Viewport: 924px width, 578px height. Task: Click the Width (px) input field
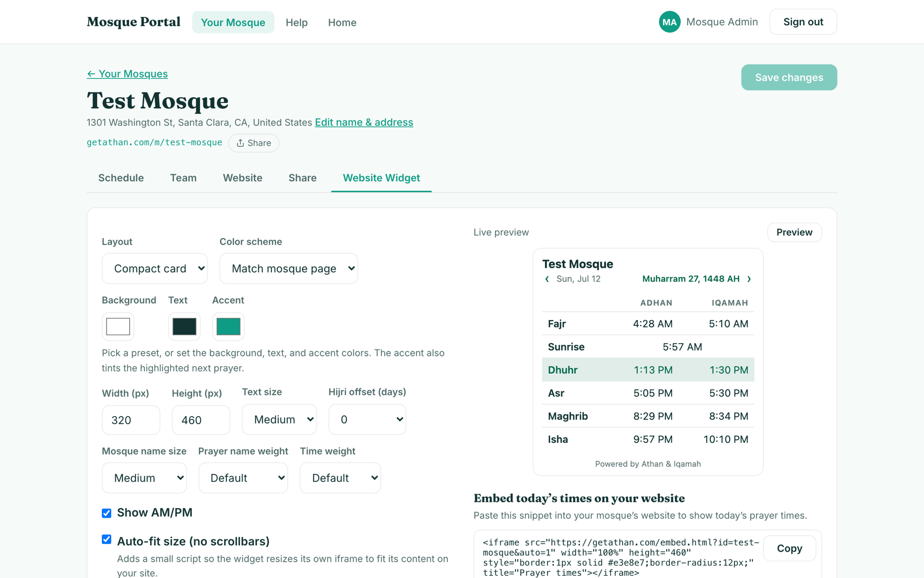(131, 420)
